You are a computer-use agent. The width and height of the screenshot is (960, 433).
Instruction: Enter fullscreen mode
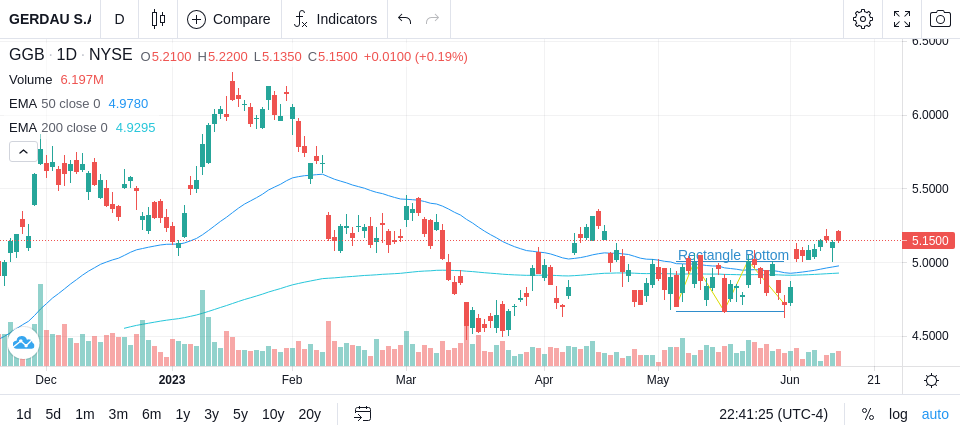902,19
